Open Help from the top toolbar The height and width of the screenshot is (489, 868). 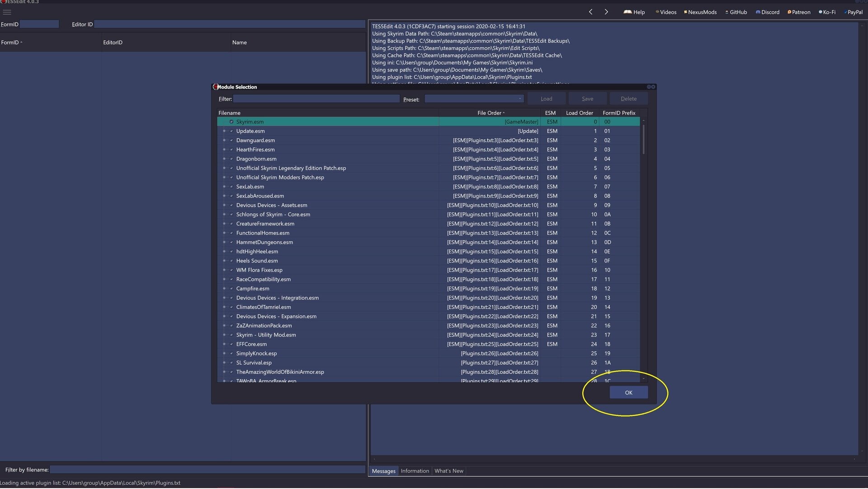click(634, 12)
